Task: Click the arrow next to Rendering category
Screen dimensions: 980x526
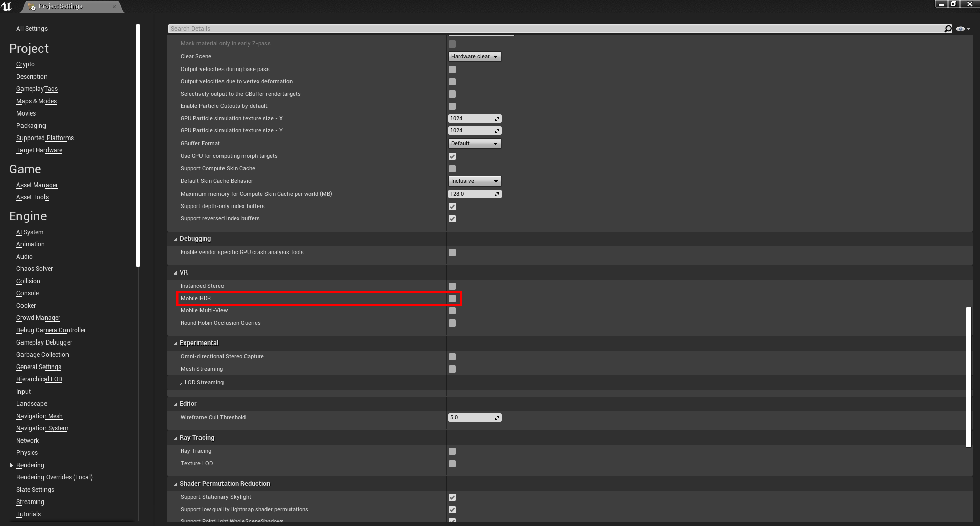Action: (11, 465)
